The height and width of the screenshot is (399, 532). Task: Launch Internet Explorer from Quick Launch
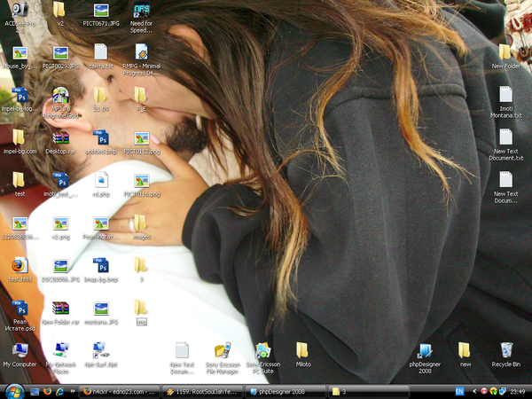pyautogui.click(x=59, y=392)
